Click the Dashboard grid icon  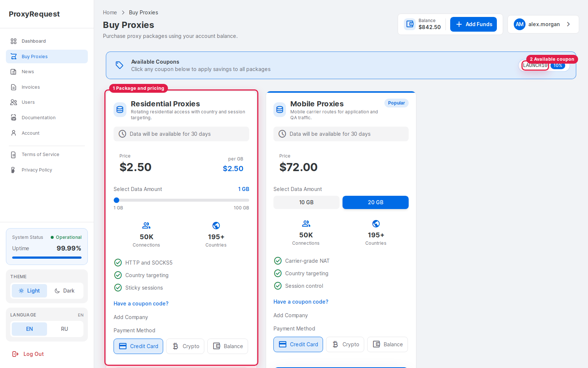tap(14, 41)
